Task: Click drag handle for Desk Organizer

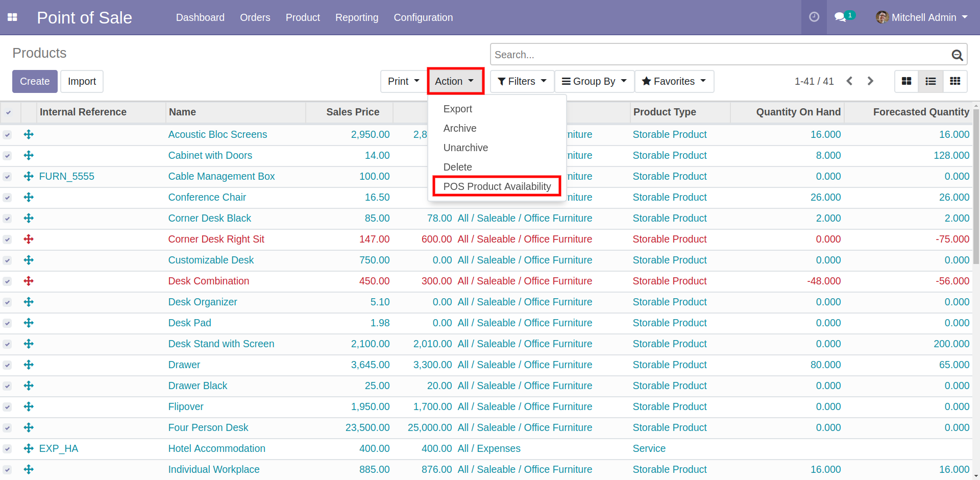Action: 29,302
